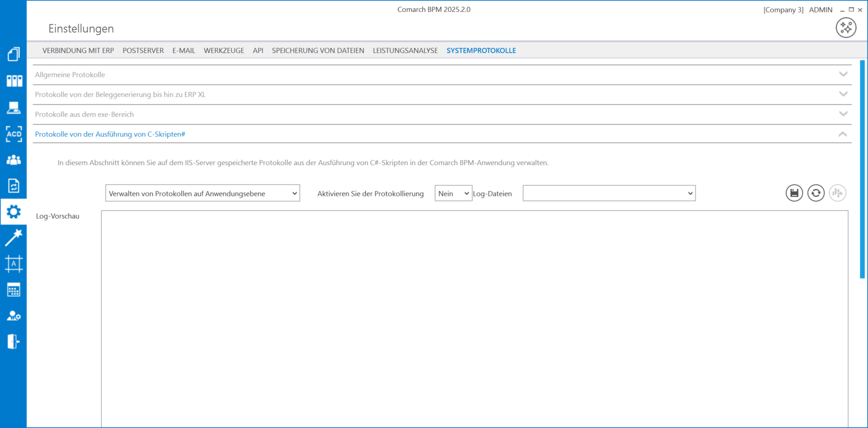Open the 'Verwalten von Protokollen auf Anwendungsebene' dropdown
The width and height of the screenshot is (868, 428).
[202, 193]
